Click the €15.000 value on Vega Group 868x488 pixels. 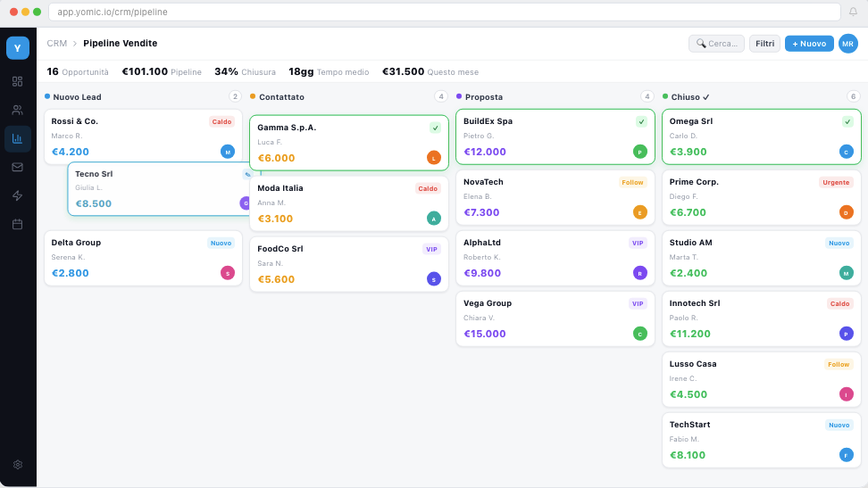(x=484, y=334)
